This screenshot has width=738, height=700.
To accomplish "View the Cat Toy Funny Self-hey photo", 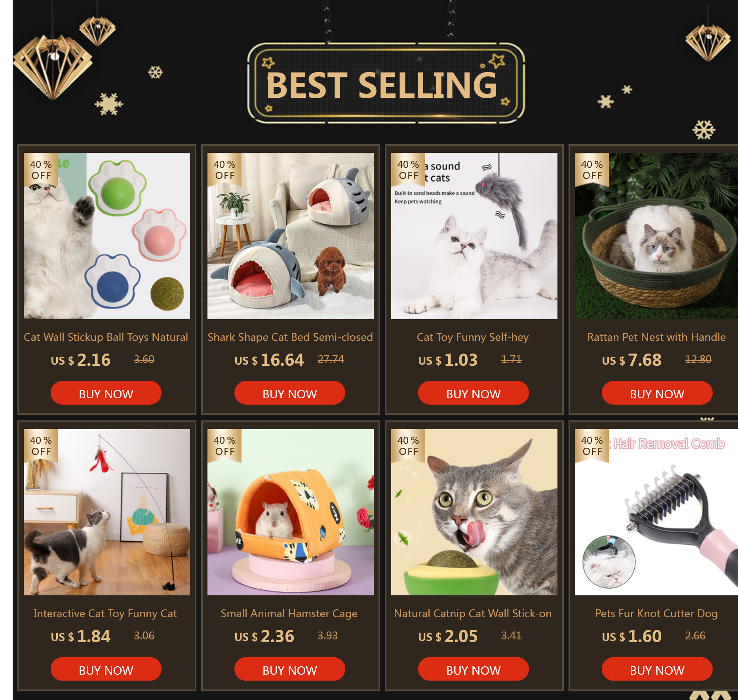I will point(474,236).
